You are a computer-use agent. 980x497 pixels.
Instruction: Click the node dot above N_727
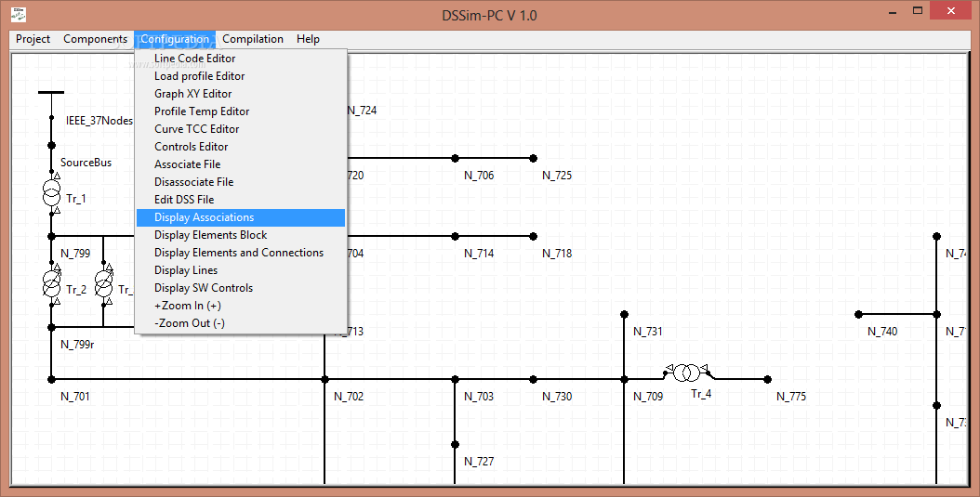(x=455, y=445)
